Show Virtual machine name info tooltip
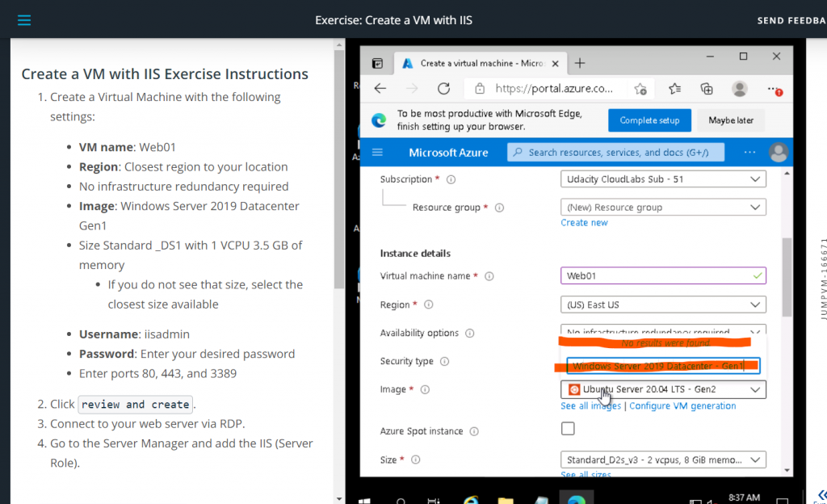This screenshot has height=504, width=827. coord(489,276)
